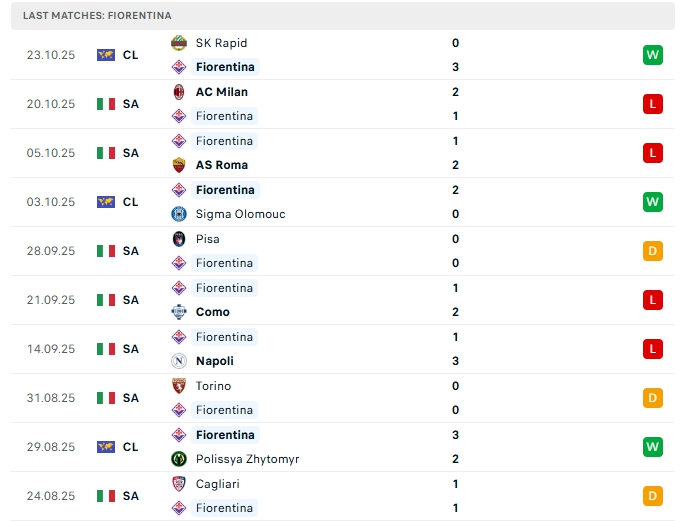The width and height of the screenshot is (687, 521).
Task: Click the red L badge for the AC Milan match
Action: click(653, 104)
